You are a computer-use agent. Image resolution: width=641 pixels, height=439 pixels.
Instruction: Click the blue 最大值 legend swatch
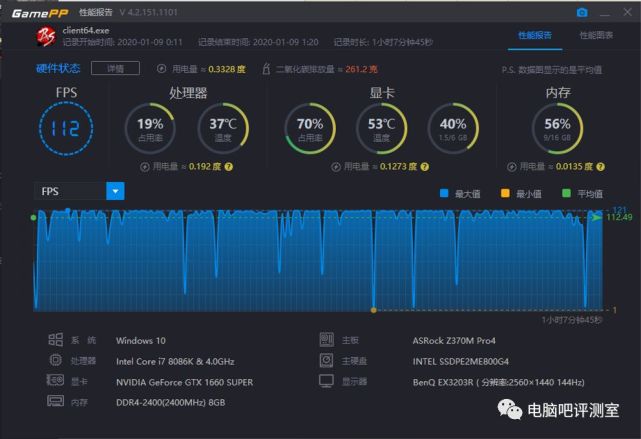point(444,193)
